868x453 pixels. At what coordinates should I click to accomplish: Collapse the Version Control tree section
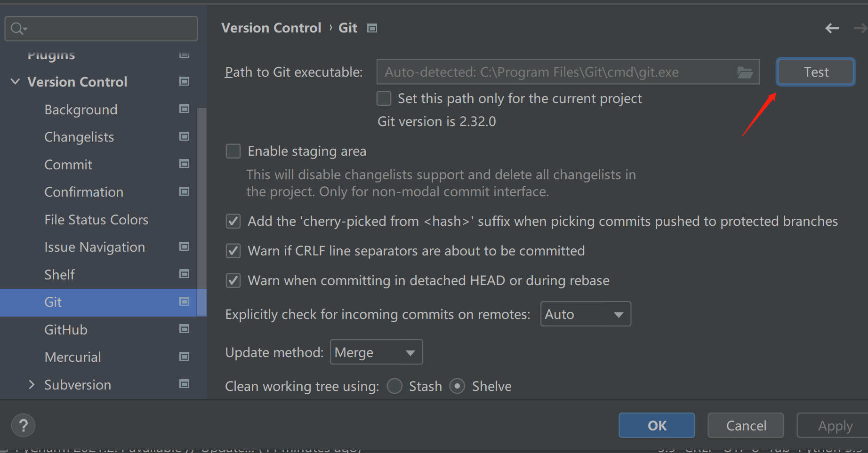15,82
